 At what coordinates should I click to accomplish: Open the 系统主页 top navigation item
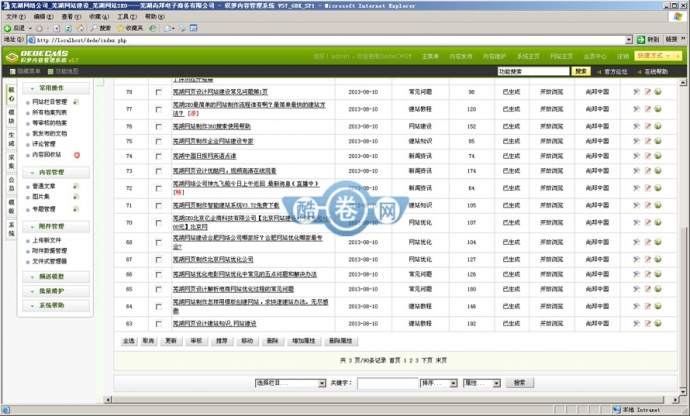pyautogui.click(x=528, y=56)
